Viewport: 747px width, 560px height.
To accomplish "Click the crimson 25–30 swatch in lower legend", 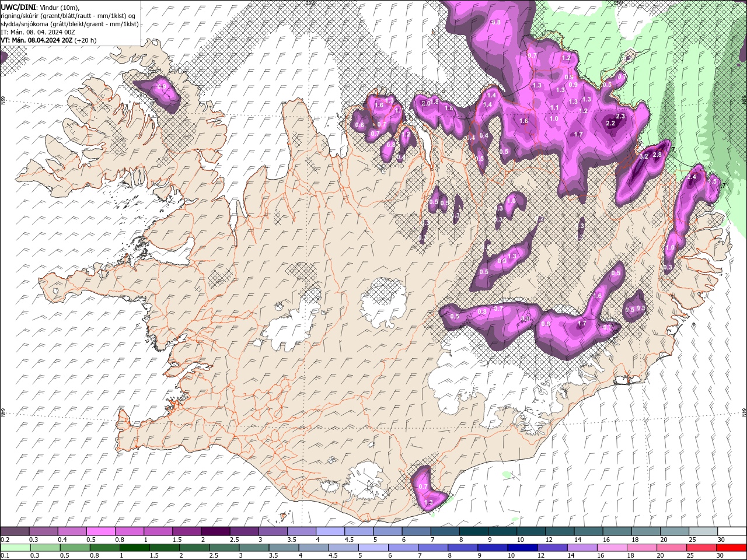I will click(701, 548).
